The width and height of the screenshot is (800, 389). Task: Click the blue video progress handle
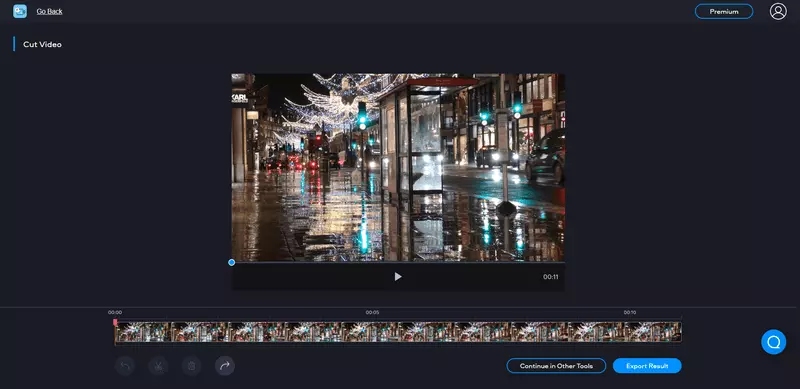pyautogui.click(x=232, y=262)
